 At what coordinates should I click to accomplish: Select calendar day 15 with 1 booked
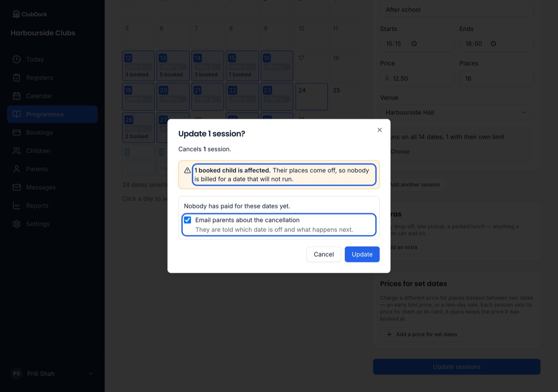coord(242,66)
